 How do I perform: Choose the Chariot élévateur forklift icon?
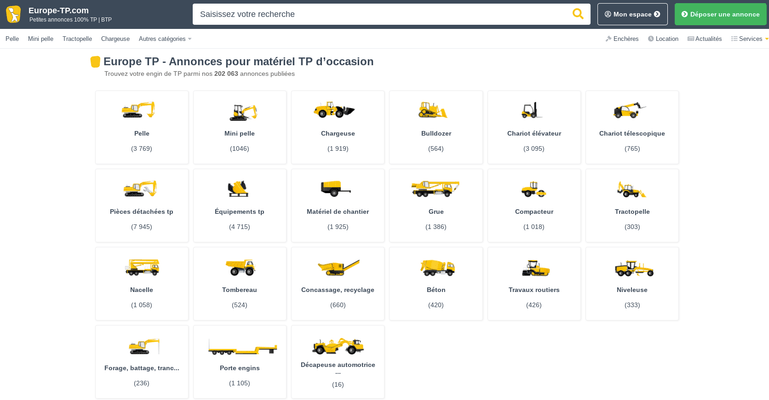pos(533,110)
